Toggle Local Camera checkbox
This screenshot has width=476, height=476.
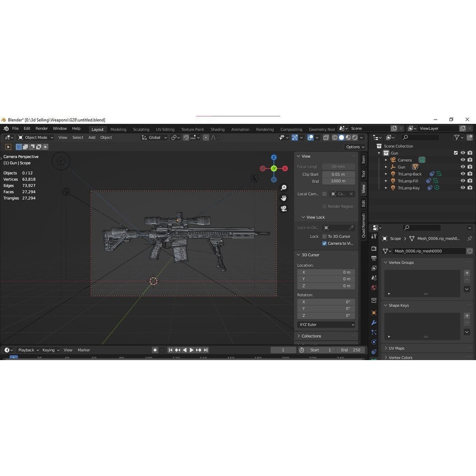(x=324, y=194)
